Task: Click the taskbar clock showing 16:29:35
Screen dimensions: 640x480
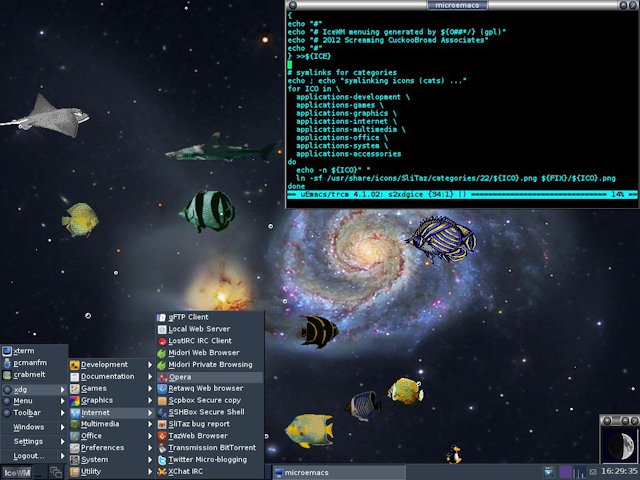Action: click(619, 471)
